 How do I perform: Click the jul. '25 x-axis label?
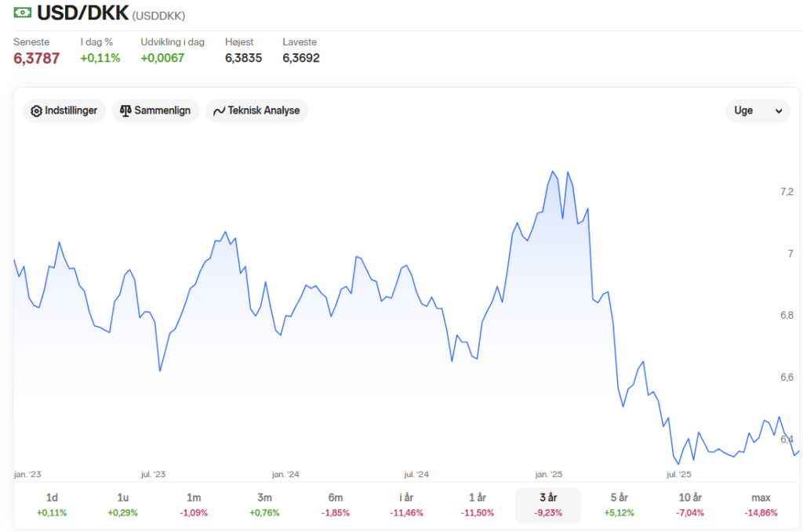click(678, 474)
